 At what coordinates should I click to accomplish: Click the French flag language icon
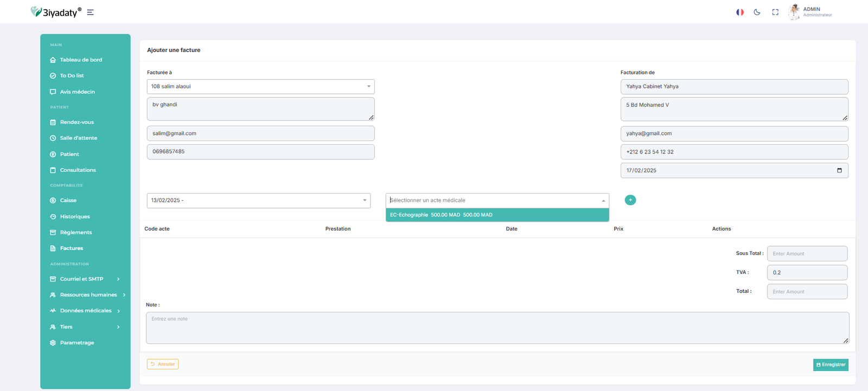[x=739, y=12]
